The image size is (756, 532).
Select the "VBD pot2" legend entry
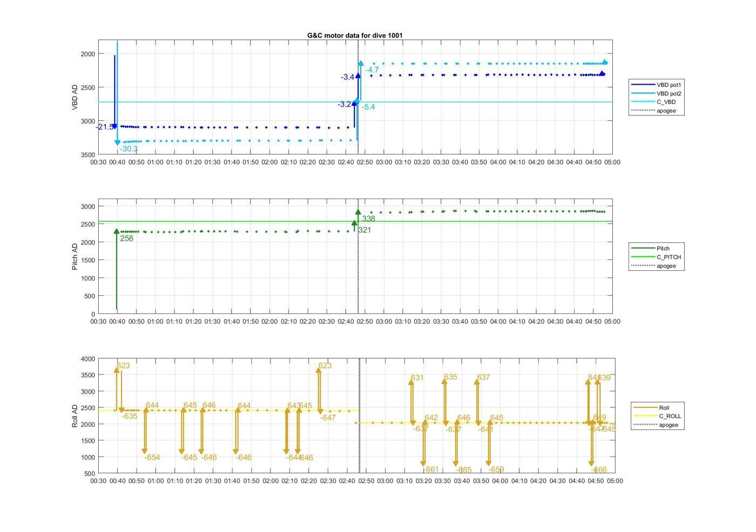(657, 93)
